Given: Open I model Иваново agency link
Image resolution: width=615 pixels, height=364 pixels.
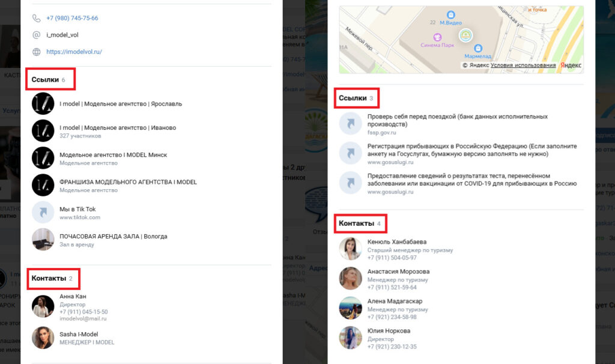Looking at the screenshot, I should point(118,127).
